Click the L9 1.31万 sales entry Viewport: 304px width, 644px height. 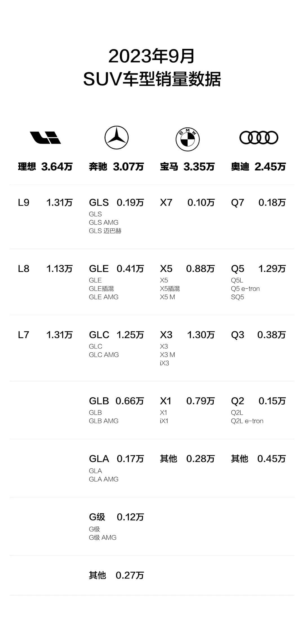point(45,202)
